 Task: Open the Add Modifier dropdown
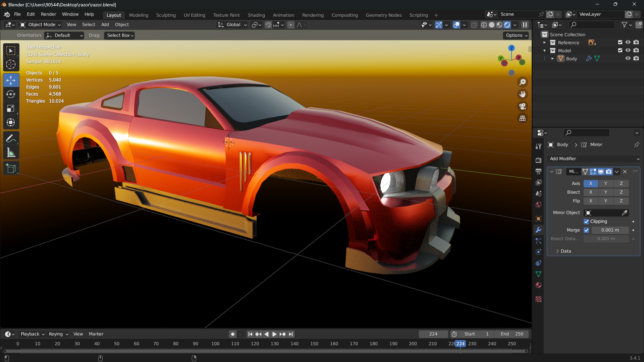(x=593, y=159)
